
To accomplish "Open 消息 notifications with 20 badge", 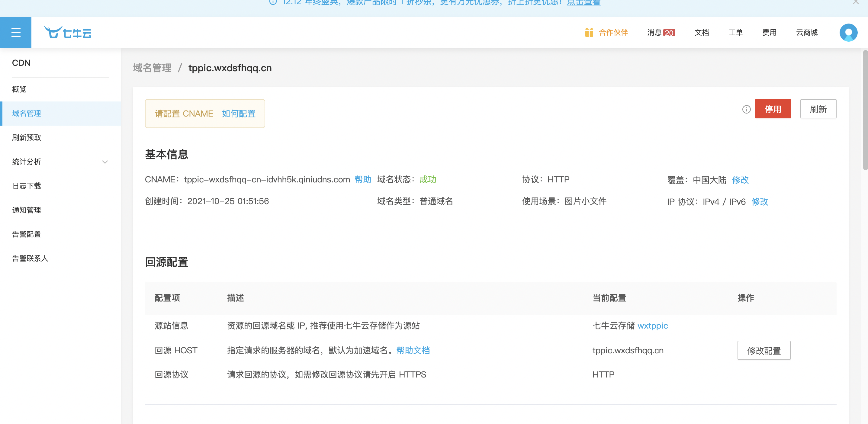I will click(x=661, y=32).
